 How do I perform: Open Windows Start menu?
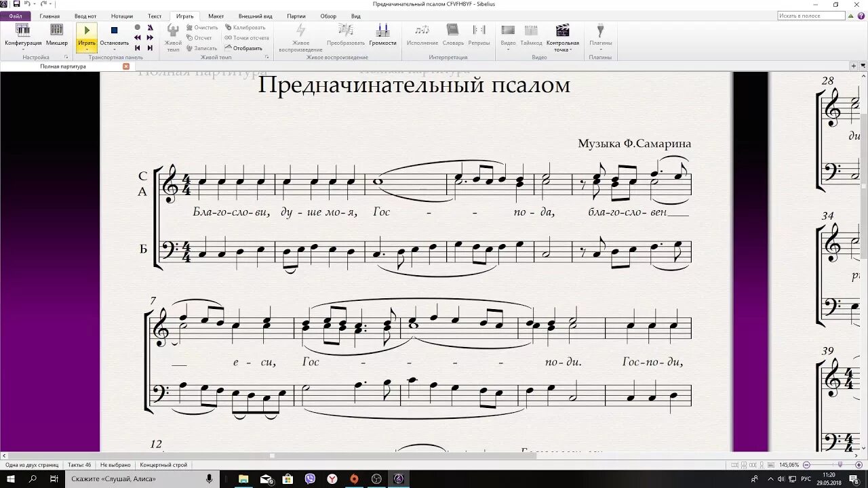tap(11, 479)
